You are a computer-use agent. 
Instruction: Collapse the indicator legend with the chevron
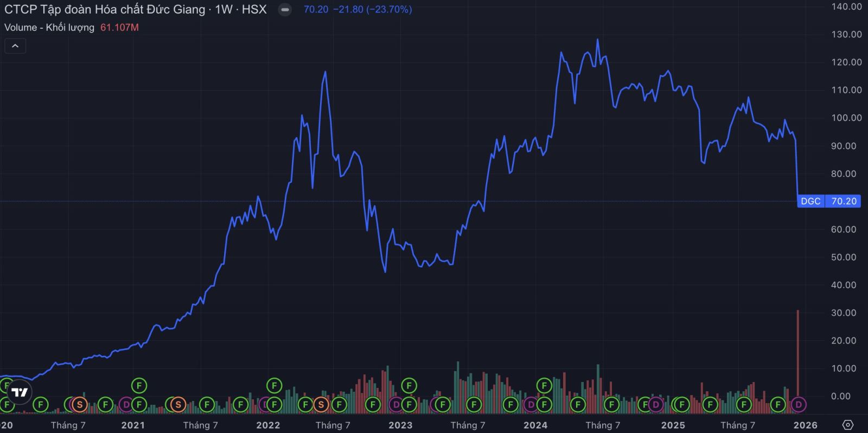pyautogui.click(x=15, y=46)
